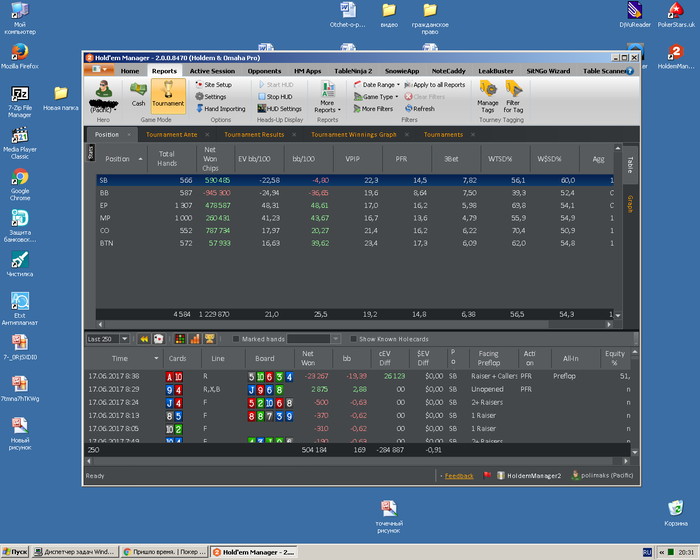
Task: Open 7-Zip File Manager desktop icon
Action: coord(20,102)
